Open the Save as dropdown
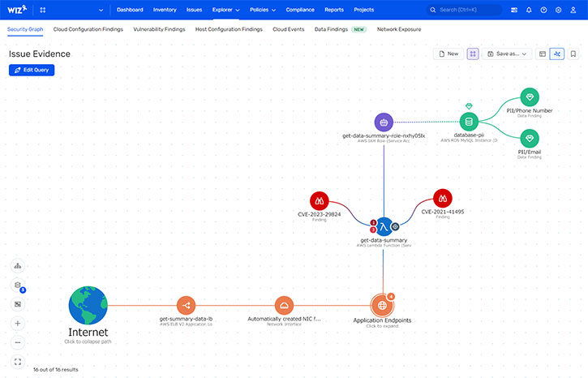 pos(507,54)
